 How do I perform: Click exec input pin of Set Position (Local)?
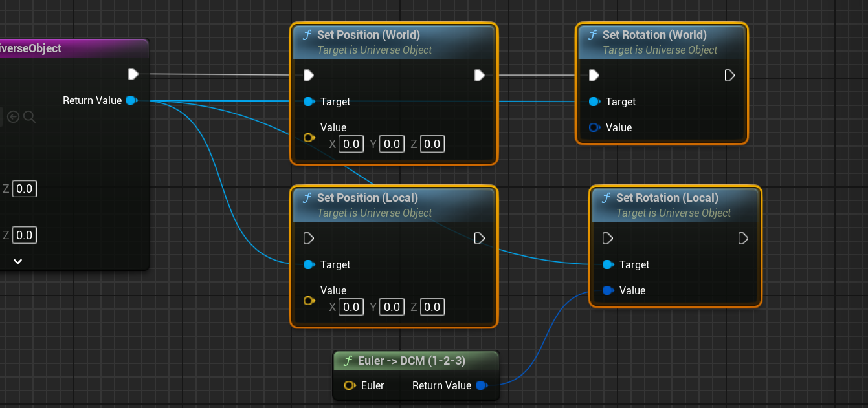click(x=309, y=239)
